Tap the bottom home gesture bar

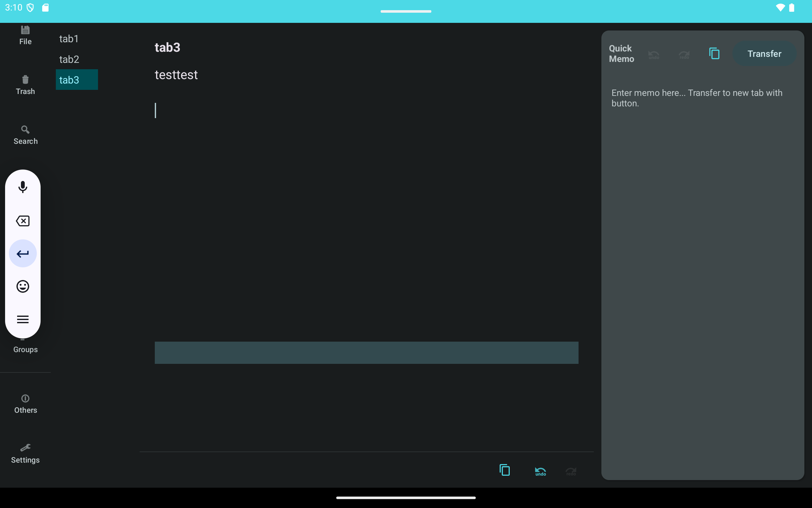406,498
